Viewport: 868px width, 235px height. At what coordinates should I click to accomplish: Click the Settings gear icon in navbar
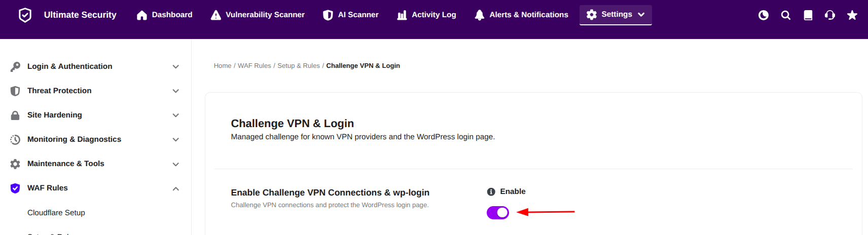591,15
